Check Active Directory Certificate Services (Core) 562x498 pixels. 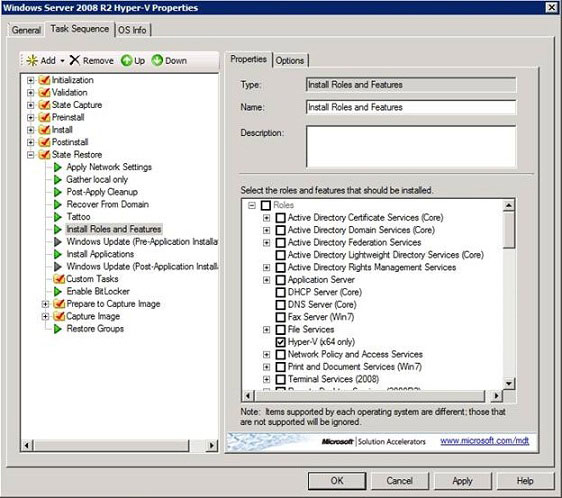pyautogui.click(x=281, y=218)
